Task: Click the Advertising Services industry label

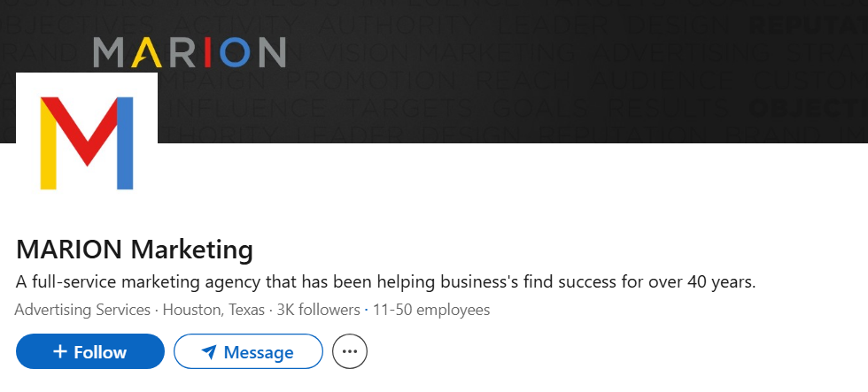Action: (x=82, y=310)
